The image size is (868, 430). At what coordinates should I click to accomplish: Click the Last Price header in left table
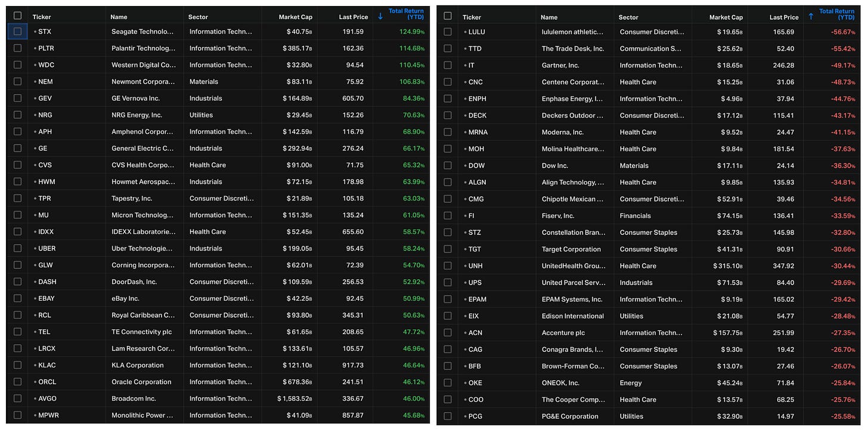pyautogui.click(x=354, y=17)
